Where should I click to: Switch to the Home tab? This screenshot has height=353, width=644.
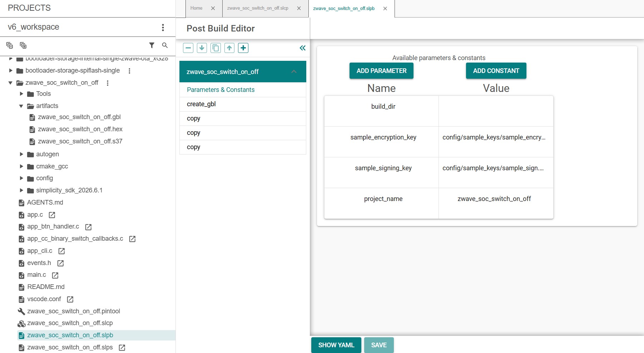196,8
